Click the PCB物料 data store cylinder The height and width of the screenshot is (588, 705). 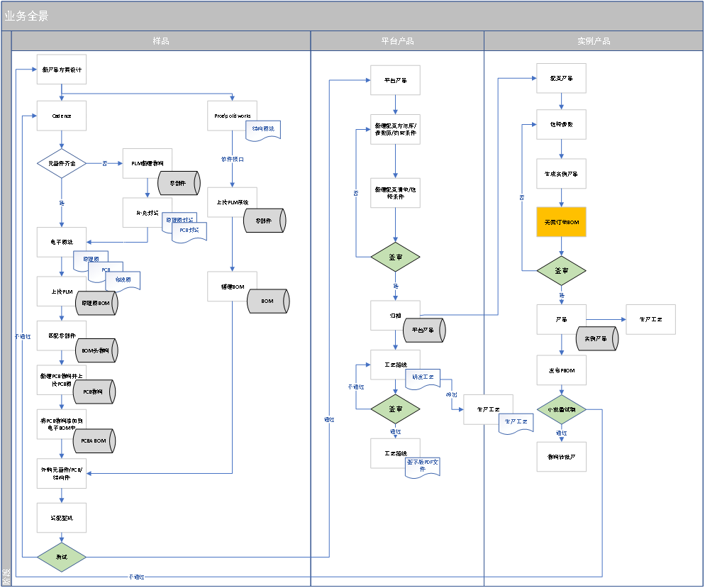[94, 392]
